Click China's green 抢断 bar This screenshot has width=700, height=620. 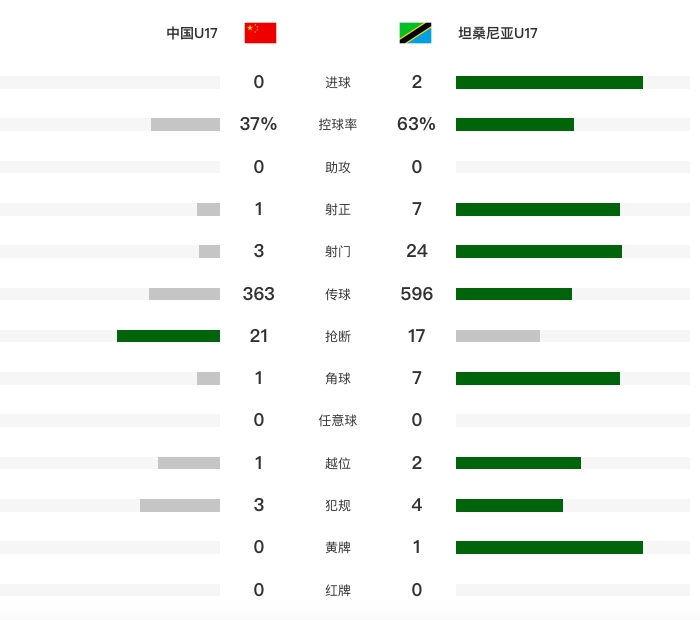[x=168, y=336]
